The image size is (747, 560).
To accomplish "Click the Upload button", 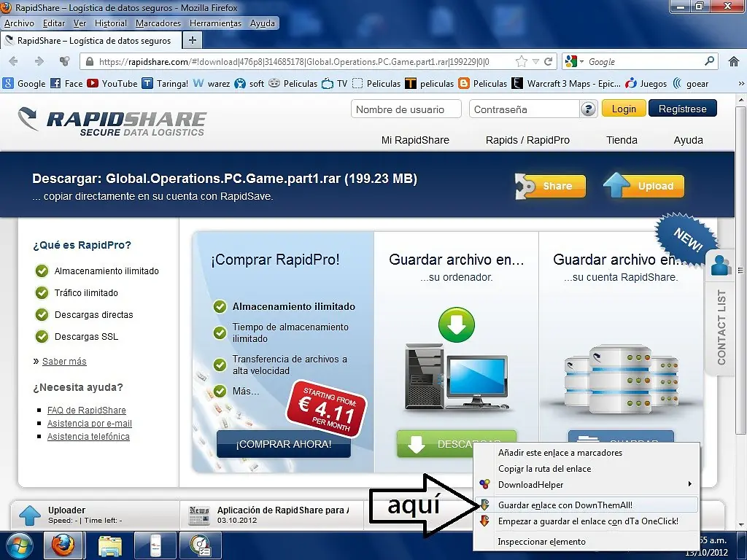I will [643, 186].
